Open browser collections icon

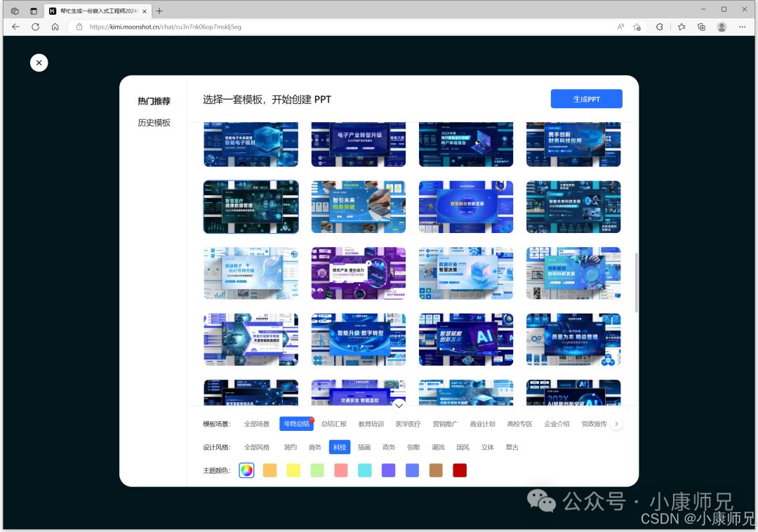click(x=701, y=27)
